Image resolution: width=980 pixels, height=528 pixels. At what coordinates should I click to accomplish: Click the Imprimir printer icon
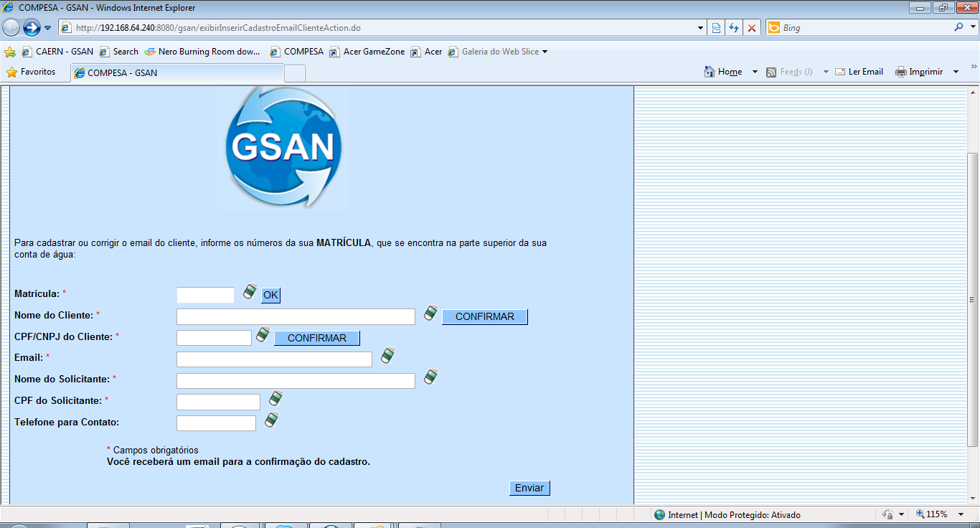(x=901, y=72)
